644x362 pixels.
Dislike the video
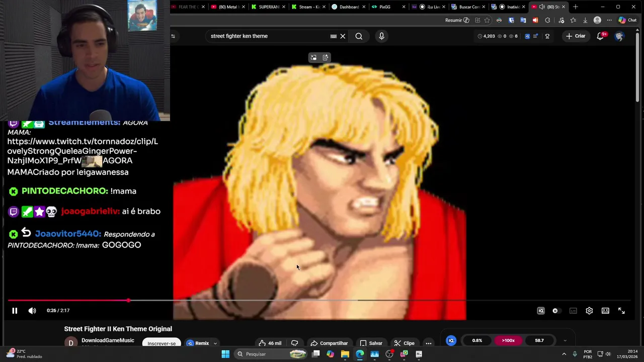tap(294, 343)
